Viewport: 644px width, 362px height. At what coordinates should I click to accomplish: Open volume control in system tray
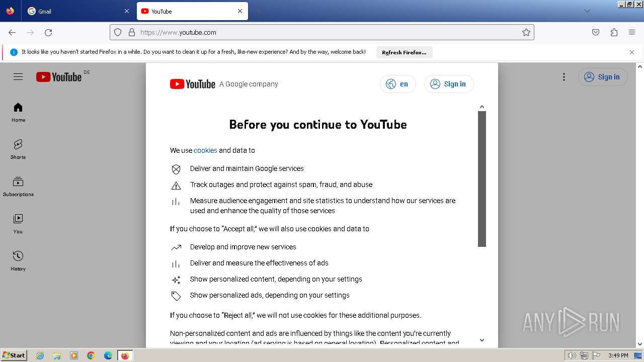click(572, 355)
